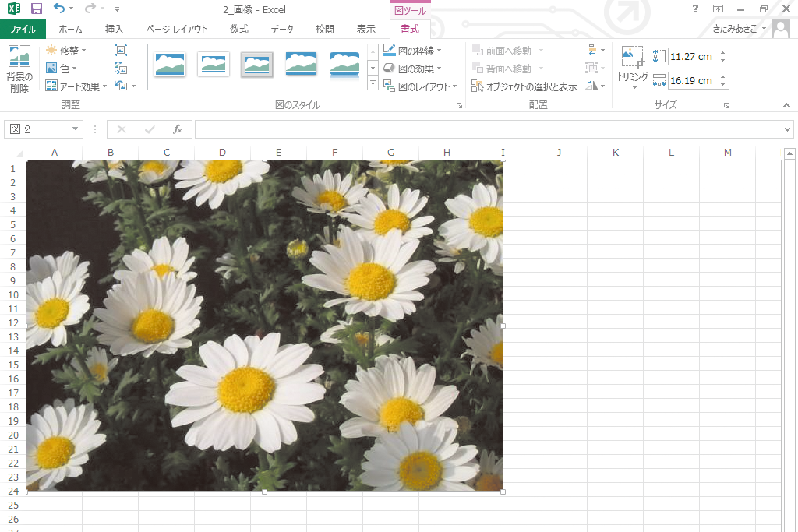The width and height of the screenshot is (798, 532).
Task: Open the rotate objects icon menu
Action: pos(595,86)
